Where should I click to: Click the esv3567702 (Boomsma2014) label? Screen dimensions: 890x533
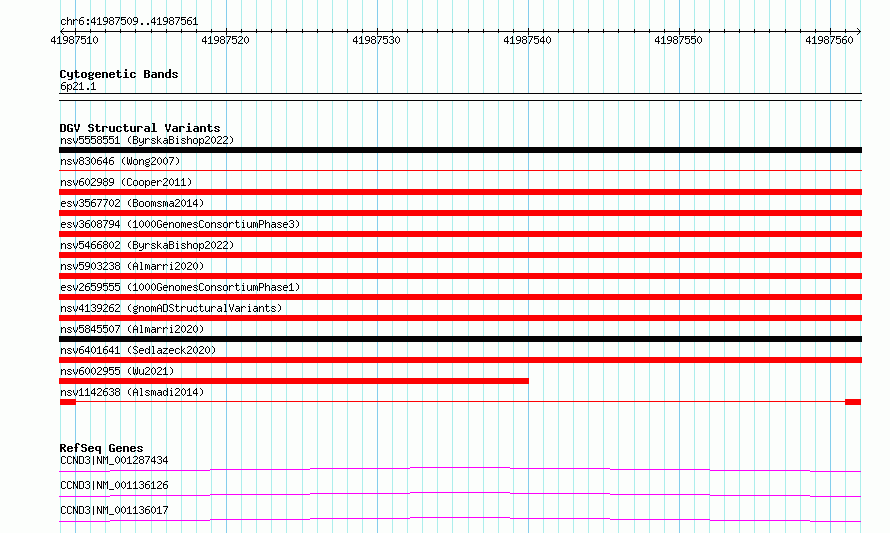(132, 203)
